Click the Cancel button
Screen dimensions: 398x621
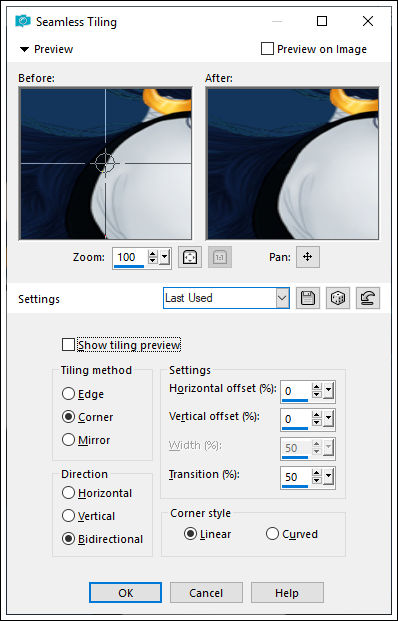coord(206,592)
